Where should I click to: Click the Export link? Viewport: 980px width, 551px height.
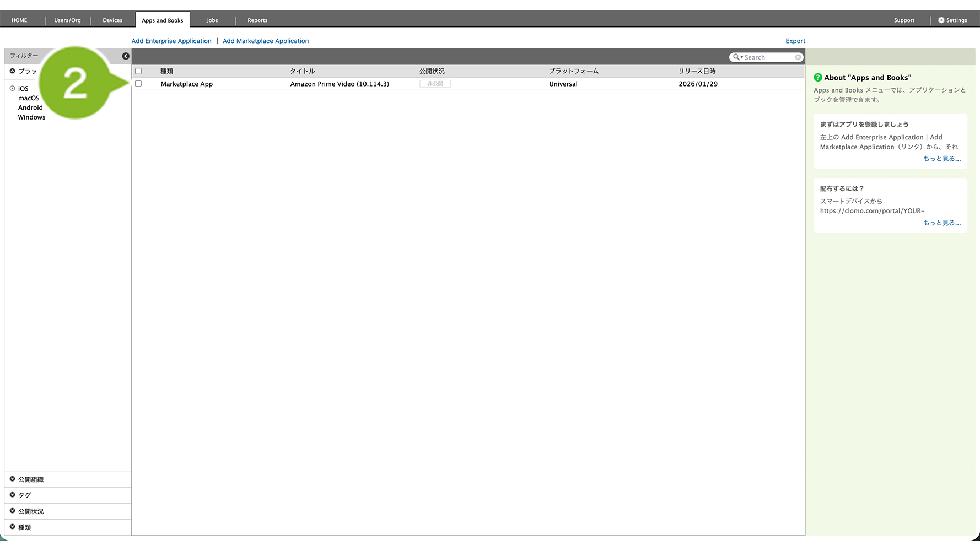click(795, 41)
